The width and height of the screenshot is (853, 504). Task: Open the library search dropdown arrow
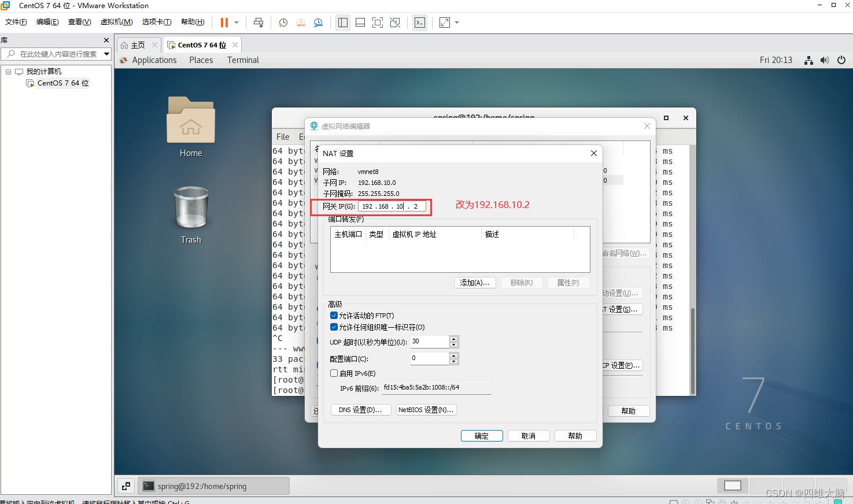tap(107, 54)
